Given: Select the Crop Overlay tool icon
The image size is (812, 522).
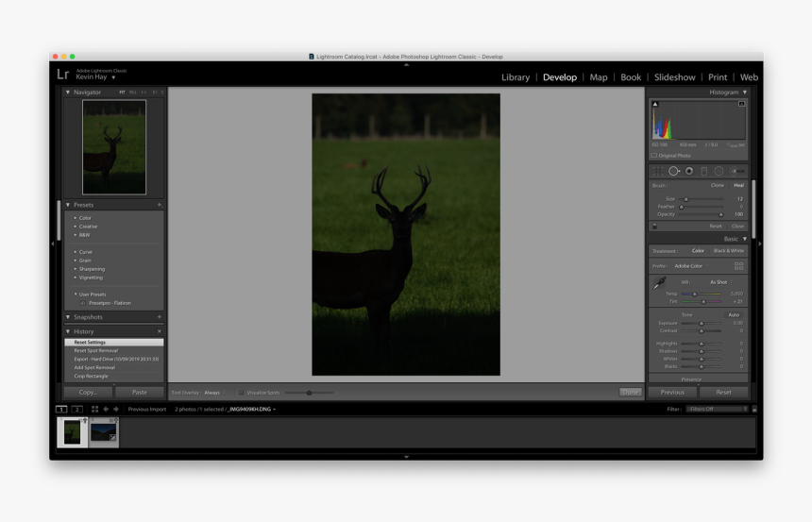Looking at the screenshot, I should [658, 171].
